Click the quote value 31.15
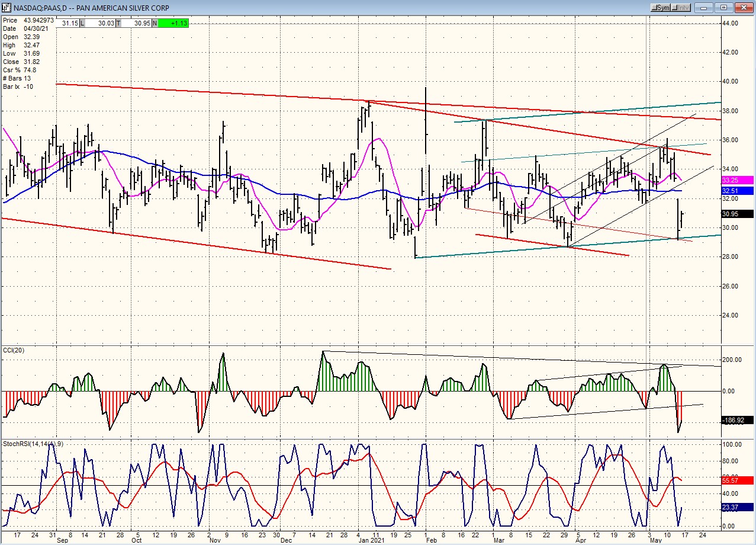756x545 pixels. pyautogui.click(x=69, y=23)
